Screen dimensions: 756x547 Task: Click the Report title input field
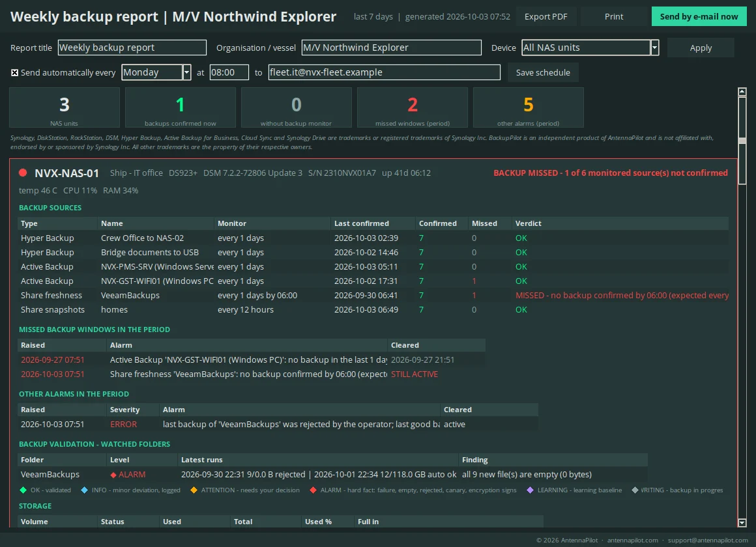click(x=132, y=48)
